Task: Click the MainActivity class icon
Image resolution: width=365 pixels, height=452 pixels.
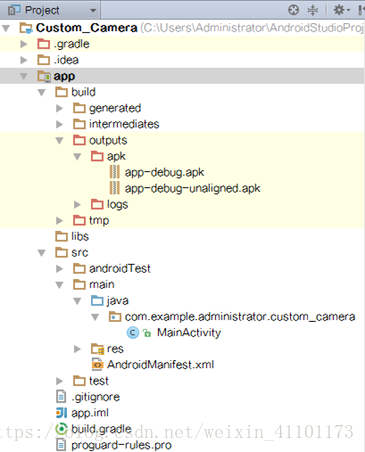Action: click(133, 333)
